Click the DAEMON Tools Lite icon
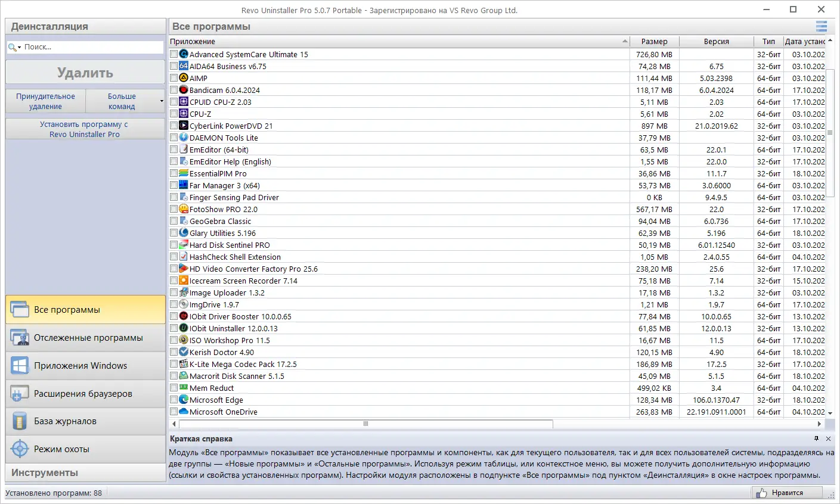Viewport: 840px width, 504px height. coord(184,138)
